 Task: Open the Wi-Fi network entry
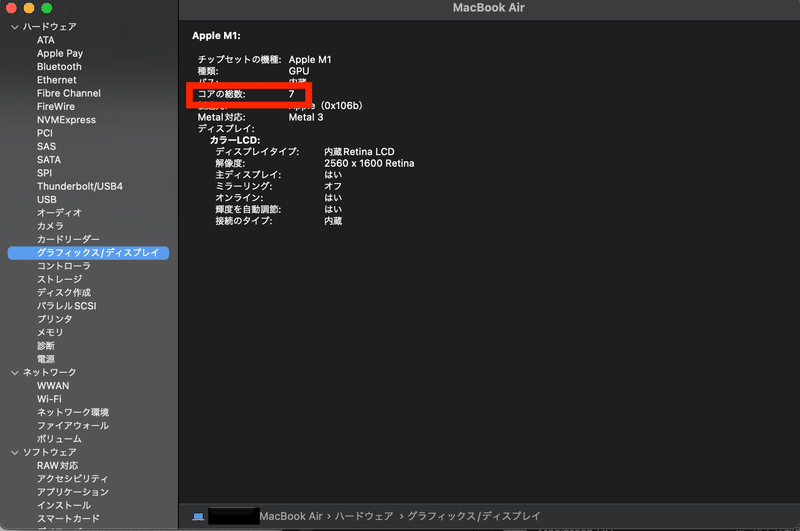pos(49,399)
